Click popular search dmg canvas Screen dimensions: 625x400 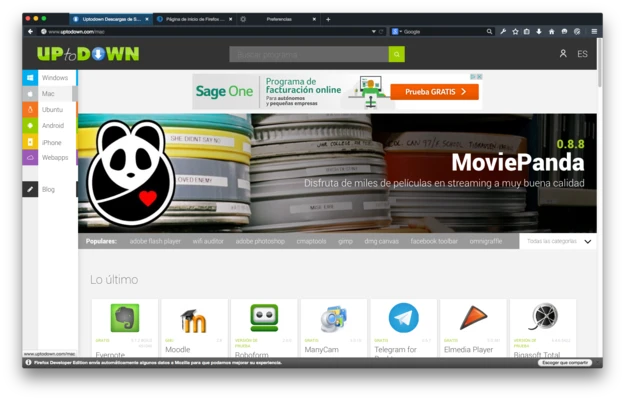[381, 241]
